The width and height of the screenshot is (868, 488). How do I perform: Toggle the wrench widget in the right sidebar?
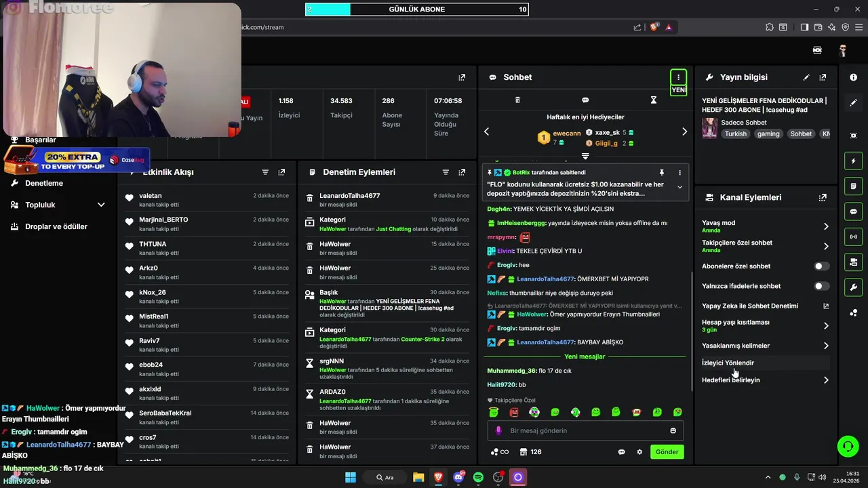(x=853, y=287)
